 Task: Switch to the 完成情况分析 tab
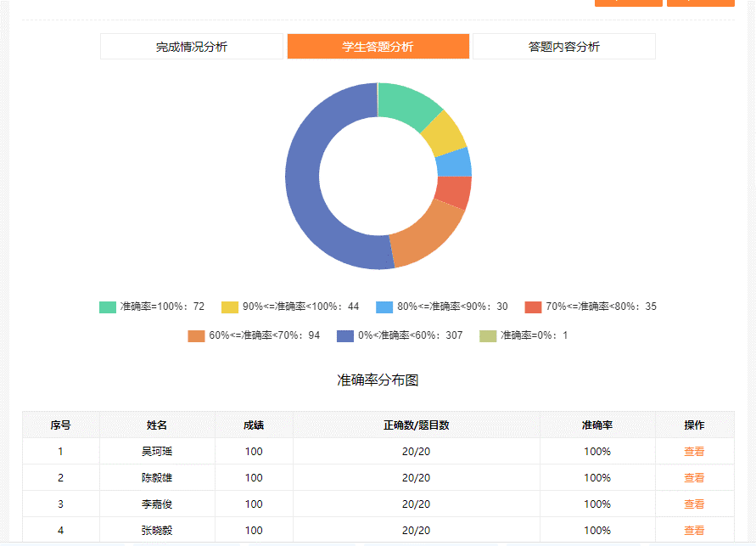192,47
